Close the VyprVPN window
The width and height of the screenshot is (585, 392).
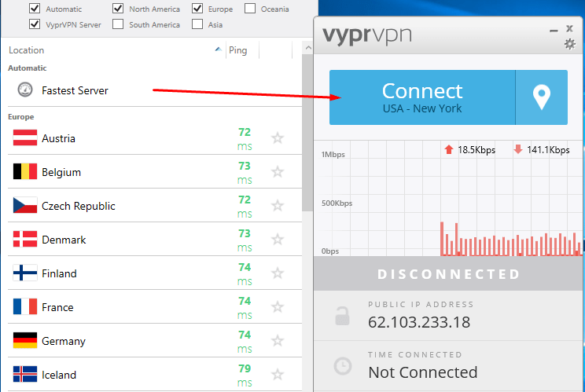coord(569,28)
